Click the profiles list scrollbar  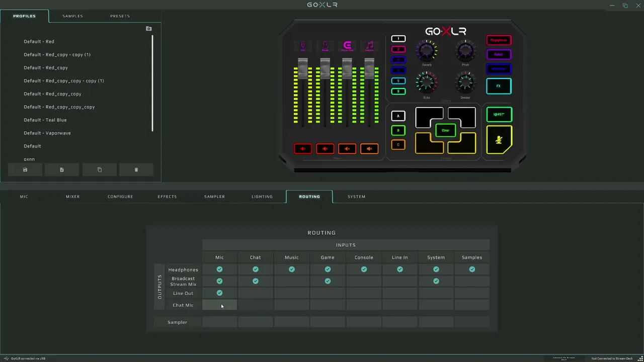[x=152, y=83]
